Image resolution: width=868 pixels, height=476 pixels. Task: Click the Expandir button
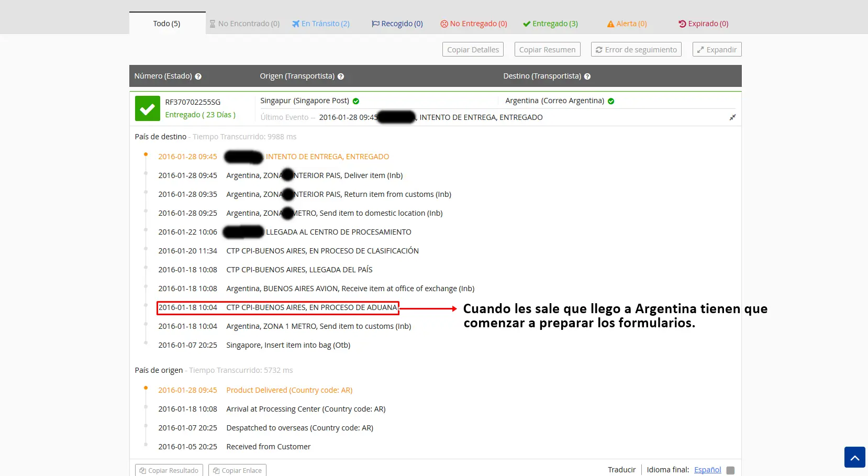click(717, 49)
